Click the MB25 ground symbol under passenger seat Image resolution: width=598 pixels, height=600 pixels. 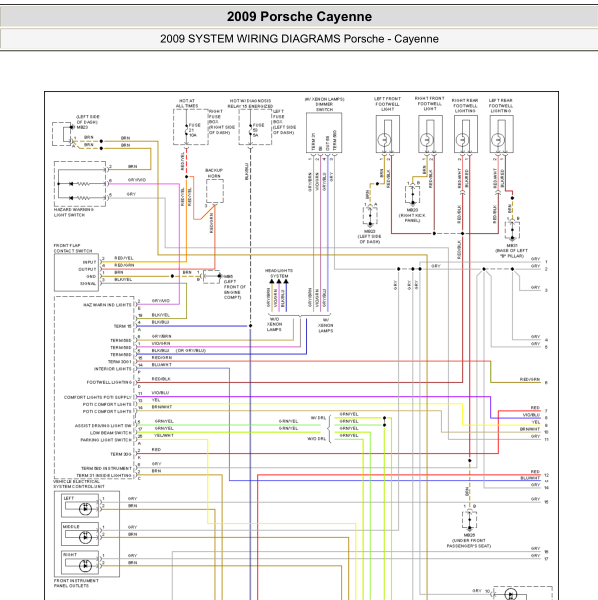(469, 520)
